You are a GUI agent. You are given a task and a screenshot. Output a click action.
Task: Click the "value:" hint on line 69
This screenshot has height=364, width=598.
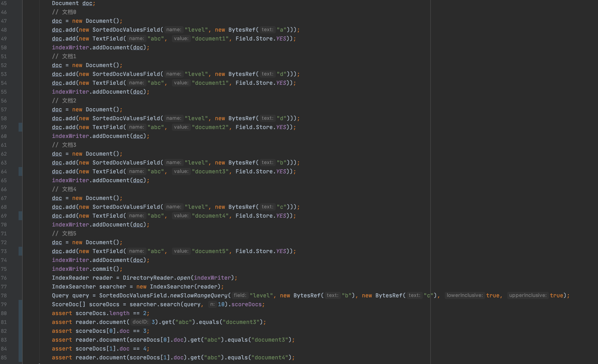click(181, 216)
